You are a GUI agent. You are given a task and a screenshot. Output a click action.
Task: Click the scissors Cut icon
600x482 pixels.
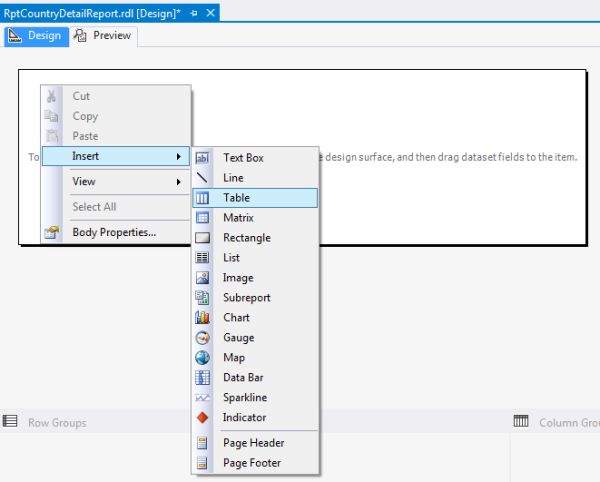pyautogui.click(x=51, y=96)
